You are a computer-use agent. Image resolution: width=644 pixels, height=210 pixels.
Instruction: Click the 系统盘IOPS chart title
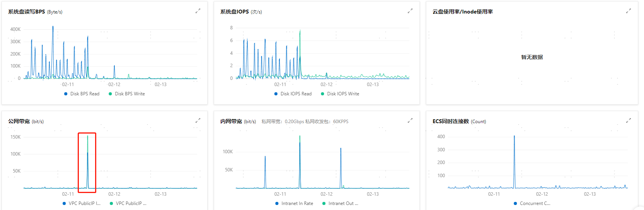pyautogui.click(x=234, y=12)
